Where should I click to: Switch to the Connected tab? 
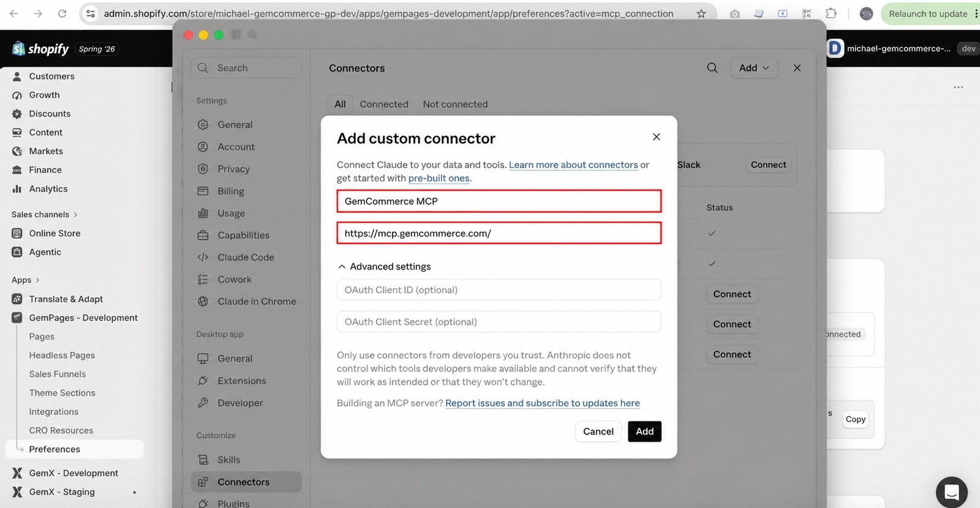click(x=384, y=104)
